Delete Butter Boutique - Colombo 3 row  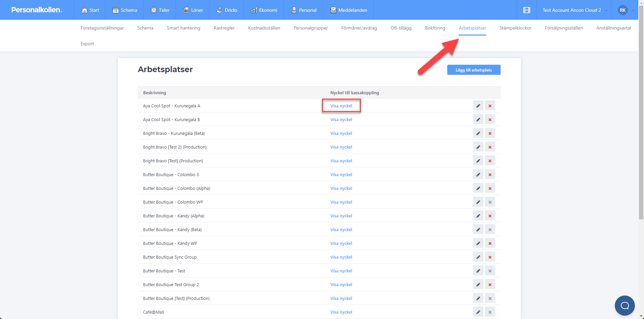490,174
